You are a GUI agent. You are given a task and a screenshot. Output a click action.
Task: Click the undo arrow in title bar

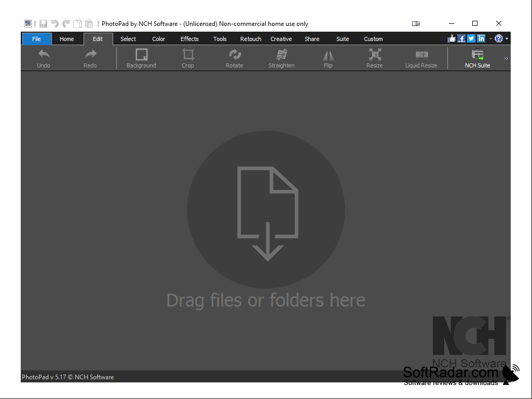(x=54, y=23)
